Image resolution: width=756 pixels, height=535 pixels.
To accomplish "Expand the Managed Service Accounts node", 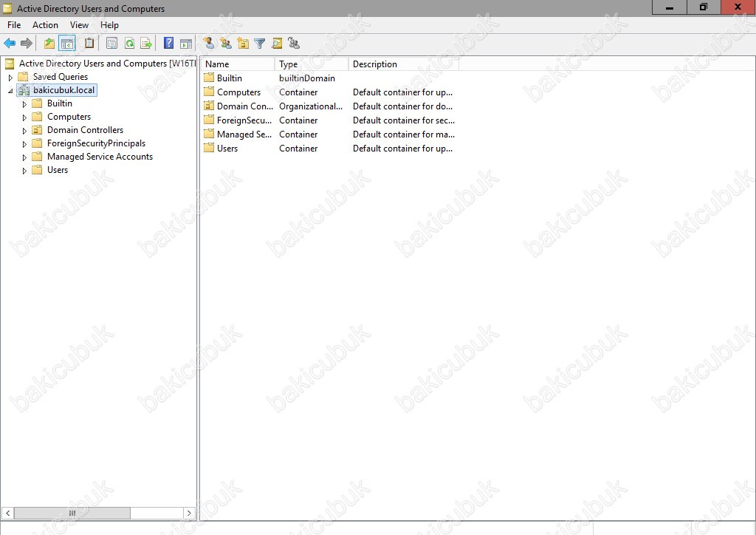I will pos(24,157).
